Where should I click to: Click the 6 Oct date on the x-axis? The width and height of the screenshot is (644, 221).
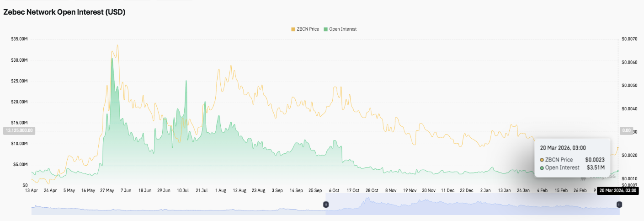point(334,190)
